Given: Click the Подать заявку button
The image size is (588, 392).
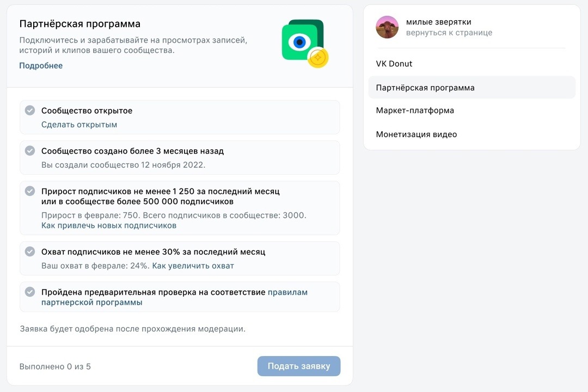Looking at the screenshot, I should 298,366.
